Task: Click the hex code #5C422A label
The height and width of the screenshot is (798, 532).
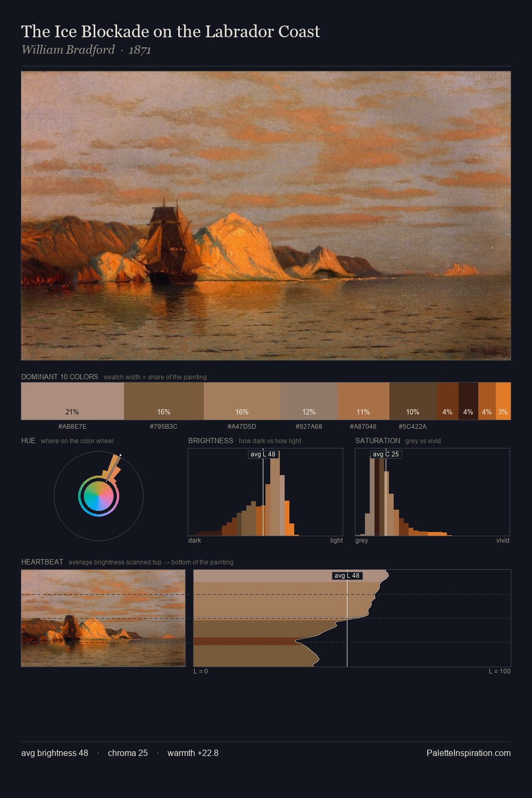Action: [x=413, y=427]
